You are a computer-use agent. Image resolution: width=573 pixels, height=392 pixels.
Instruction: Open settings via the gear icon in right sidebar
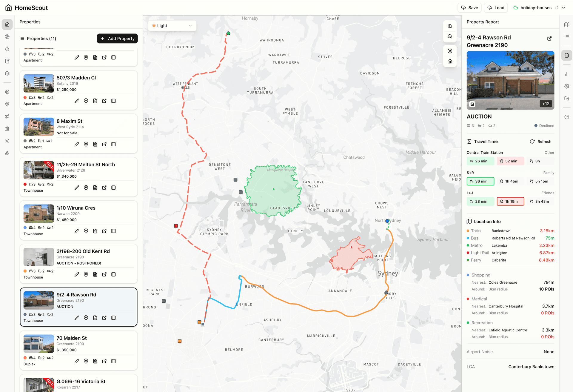566,86
